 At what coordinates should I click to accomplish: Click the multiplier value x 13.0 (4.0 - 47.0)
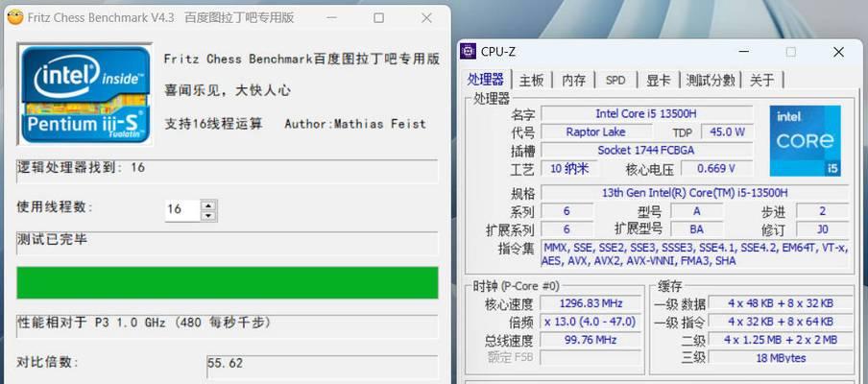coord(591,322)
